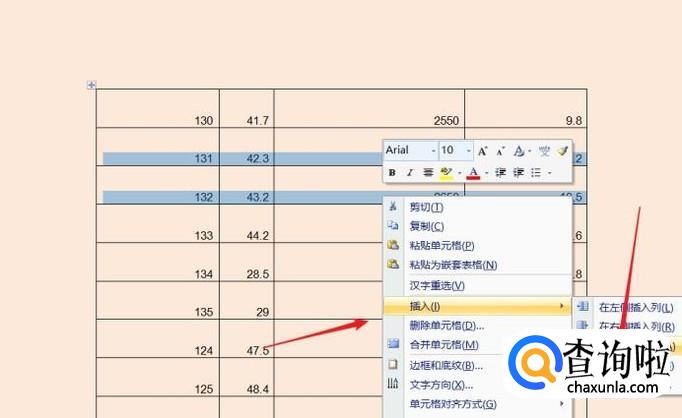The image size is (682, 418).
Task: Open the Arial font name dropdown
Action: click(433, 151)
